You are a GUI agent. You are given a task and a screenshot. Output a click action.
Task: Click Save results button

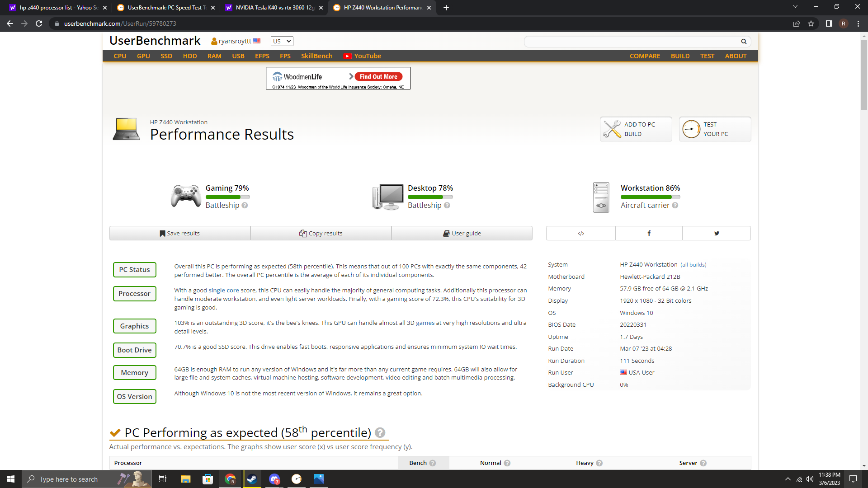coord(180,233)
